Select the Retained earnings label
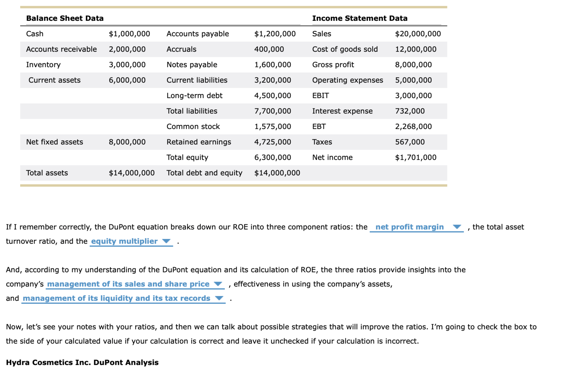Image resolution: width=588 pixels, height=387 pixels. pyautogui.click(x=199, y=142)
